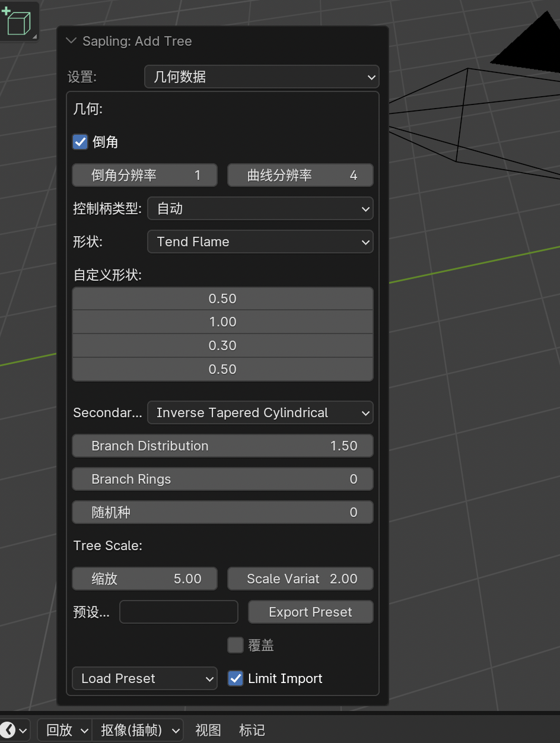Open the 控制柄类型 dropdown set to 自动
Image resolution: width=560 pixels, height=743 pixels.
(x=260, y=208)
